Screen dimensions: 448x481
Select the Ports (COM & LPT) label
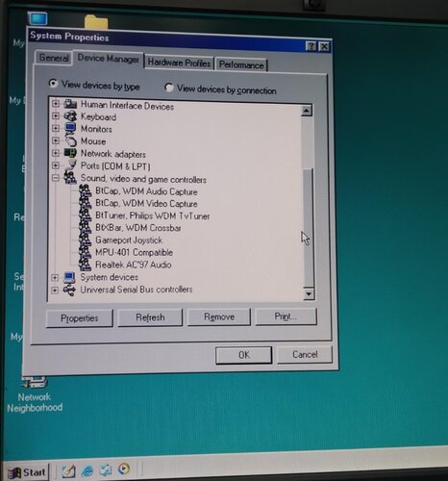point(115,166)
